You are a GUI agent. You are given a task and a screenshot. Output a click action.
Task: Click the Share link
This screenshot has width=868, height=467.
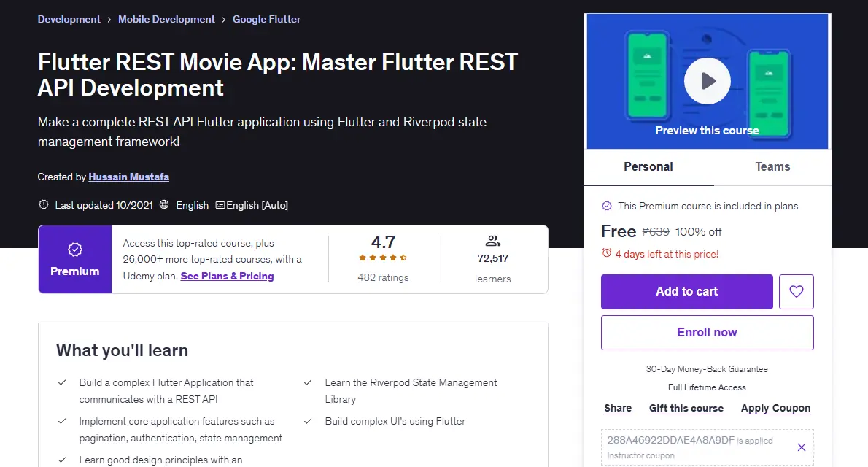tap(618, 409)
